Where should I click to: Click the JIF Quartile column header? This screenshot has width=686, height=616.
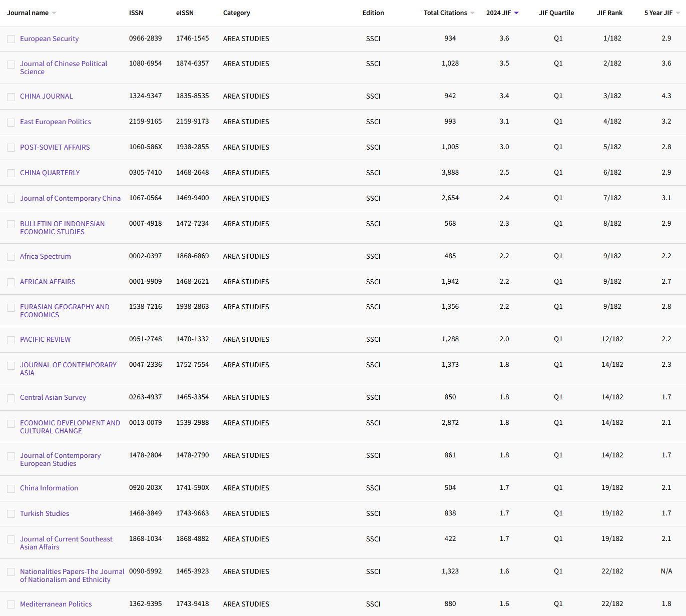coord(556,13)
